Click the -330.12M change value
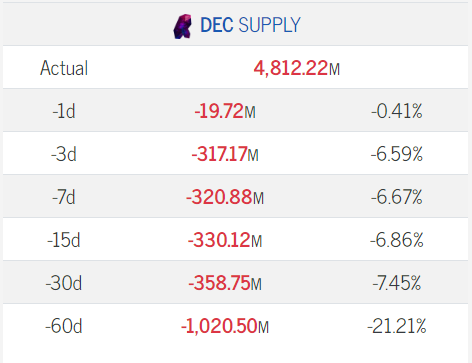 [x=225, y=240]
